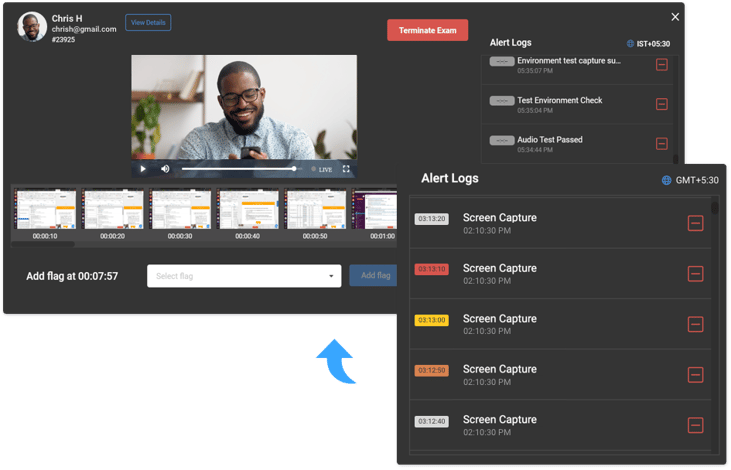The height and width of the screenshot is (470, 731).
Task: Open the 00:00:10 screenshot thumbnail
Action: tap(45, 209)
